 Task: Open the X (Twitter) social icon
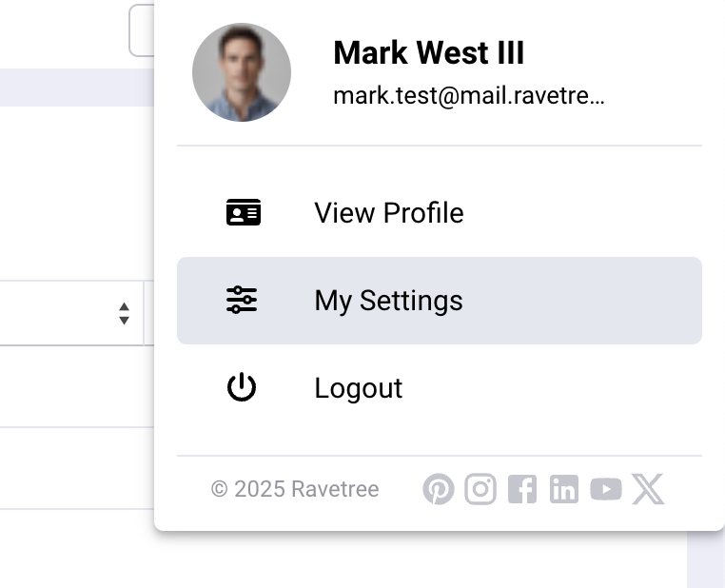[x=648, y=490]
